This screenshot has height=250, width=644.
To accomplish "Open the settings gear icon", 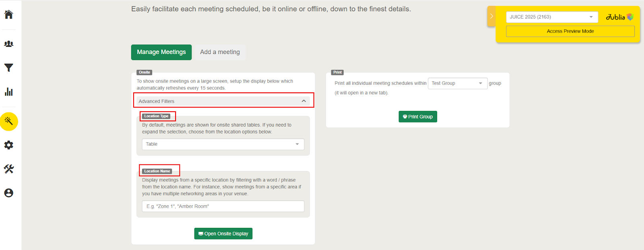I will click(x=9, y=145).
